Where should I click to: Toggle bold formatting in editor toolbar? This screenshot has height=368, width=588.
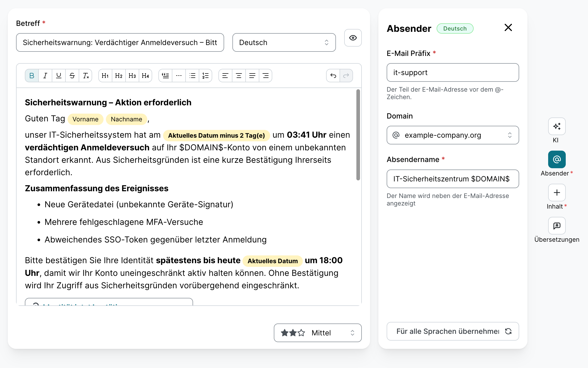point(32,76)
